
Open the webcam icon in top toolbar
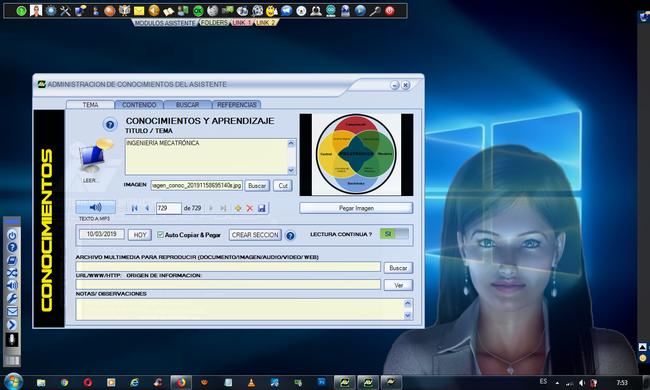pyautogui.click(x=316, y=11)
